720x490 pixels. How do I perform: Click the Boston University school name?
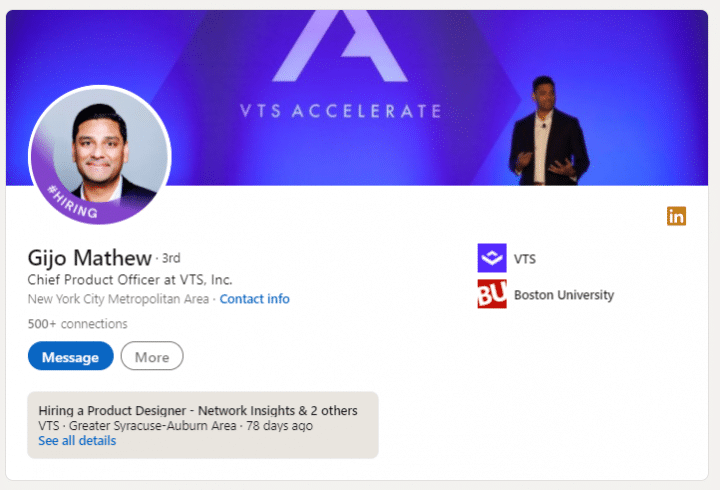click(564, 295)
